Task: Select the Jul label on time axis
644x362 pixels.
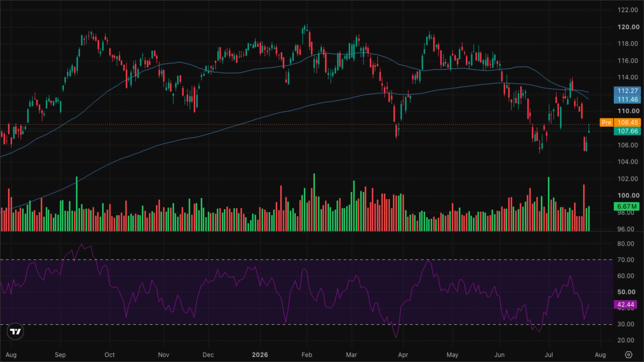Action: [x=549, y=355]
